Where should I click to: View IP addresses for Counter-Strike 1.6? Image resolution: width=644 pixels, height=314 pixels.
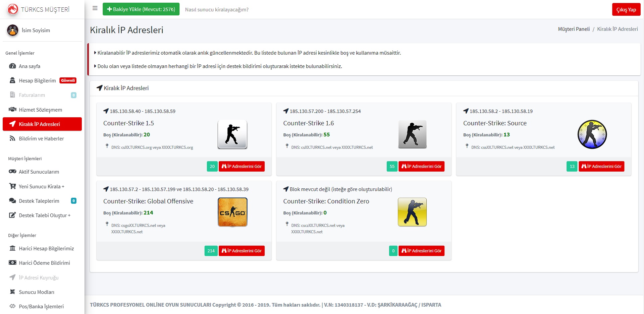(x=421, y=167)
